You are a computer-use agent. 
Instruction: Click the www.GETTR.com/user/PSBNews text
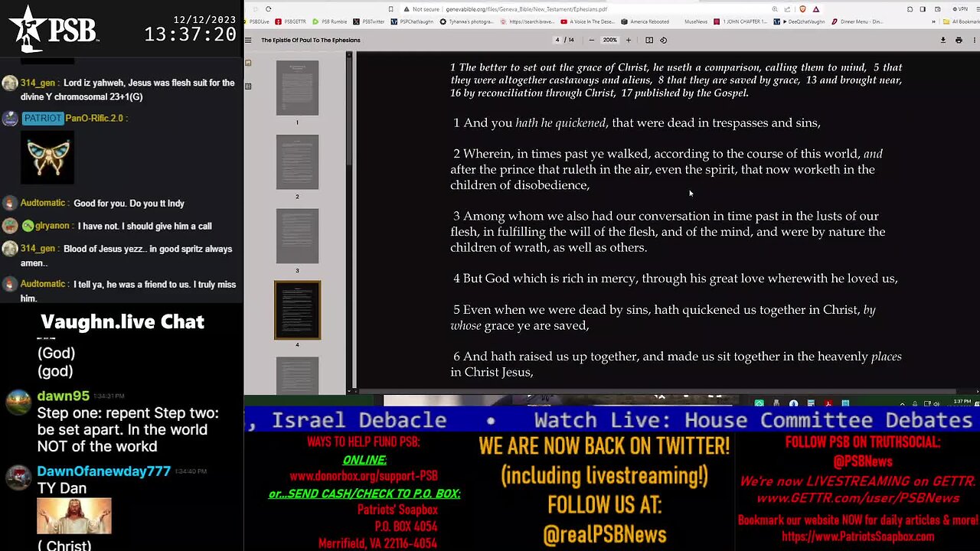tap(857, 498)
